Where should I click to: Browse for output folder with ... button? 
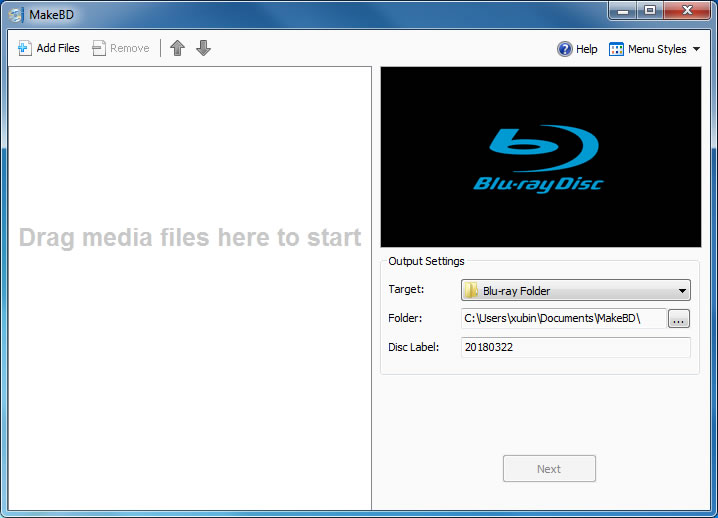(x=679, y=319)
